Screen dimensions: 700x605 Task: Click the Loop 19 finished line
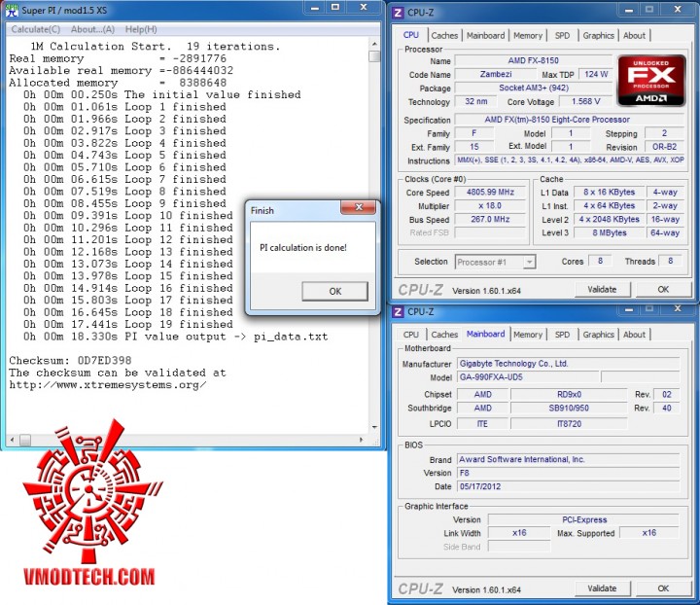pyautogui.click(x=128, y=324)
